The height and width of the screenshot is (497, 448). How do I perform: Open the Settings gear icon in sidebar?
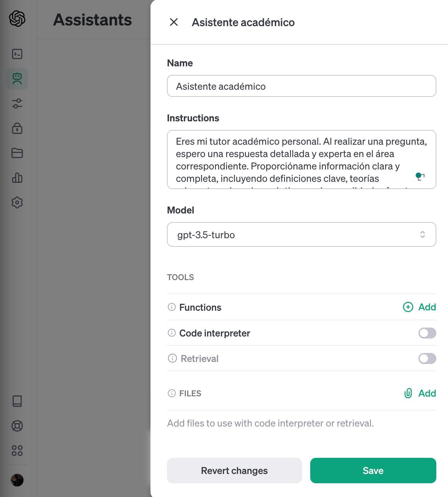pos(17,202)
